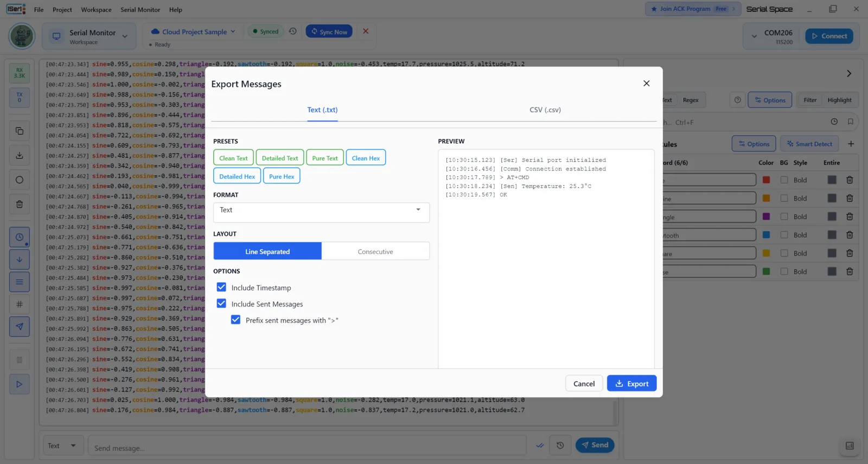Uncheck Include Timestamp
This screenshot has height=464, width=868.
click(x=221, y=287)
